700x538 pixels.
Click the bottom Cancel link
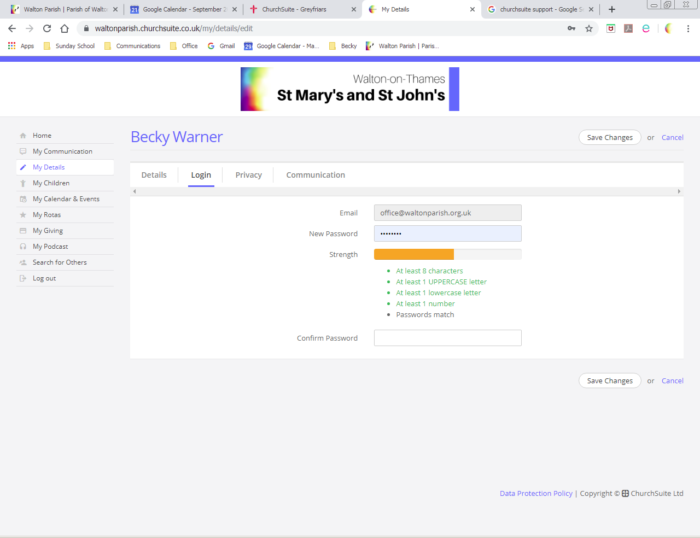[x=672, y=381]
